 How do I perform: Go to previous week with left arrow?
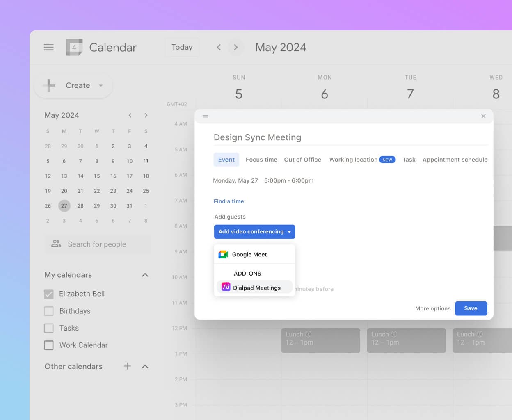(x=219, y=47)
